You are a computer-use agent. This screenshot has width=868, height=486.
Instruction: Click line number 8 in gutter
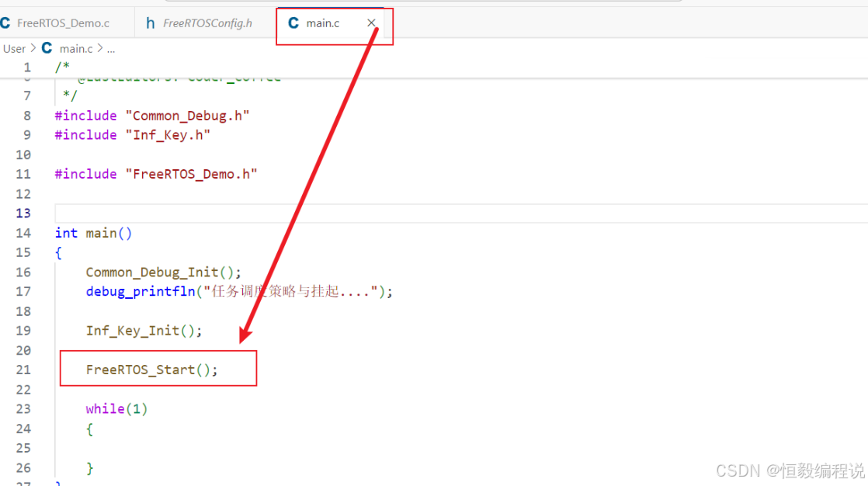tap(27, 116)
